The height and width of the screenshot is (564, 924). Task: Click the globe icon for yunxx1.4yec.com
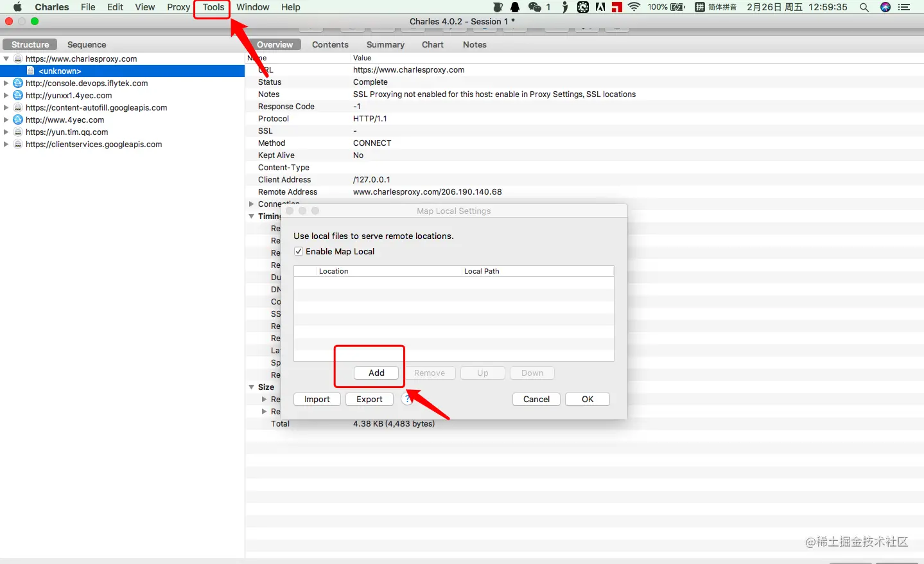click(18, 95)
